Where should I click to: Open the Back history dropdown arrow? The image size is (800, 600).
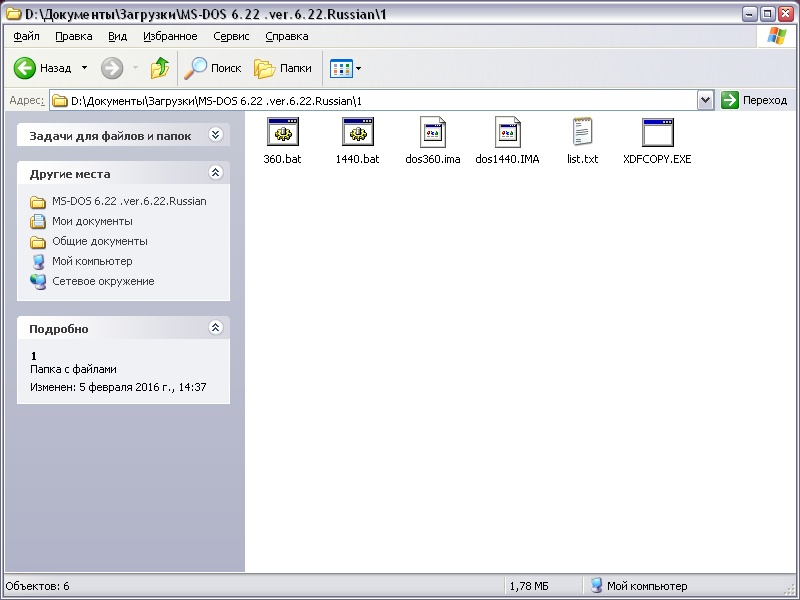coord(85,68)
